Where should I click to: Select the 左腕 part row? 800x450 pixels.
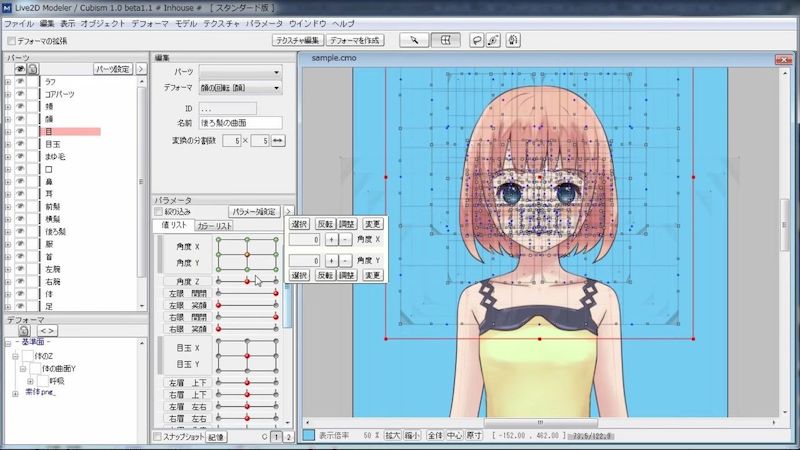54,269
